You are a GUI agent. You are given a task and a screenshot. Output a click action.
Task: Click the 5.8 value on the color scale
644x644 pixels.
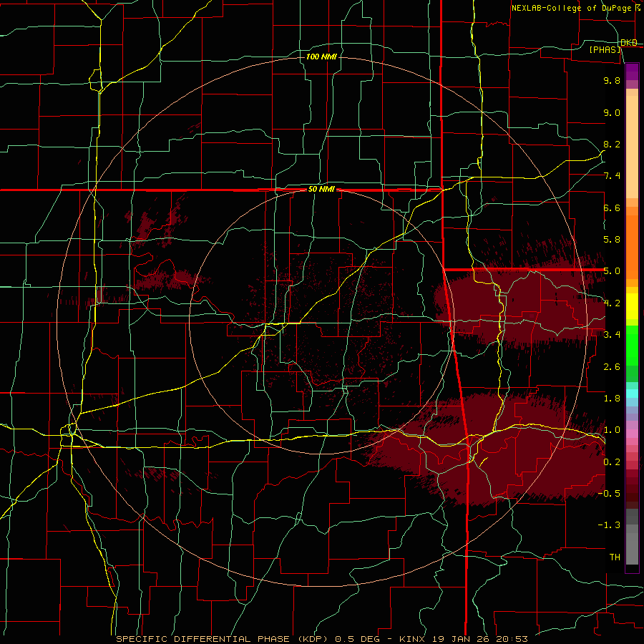(612, 240)
